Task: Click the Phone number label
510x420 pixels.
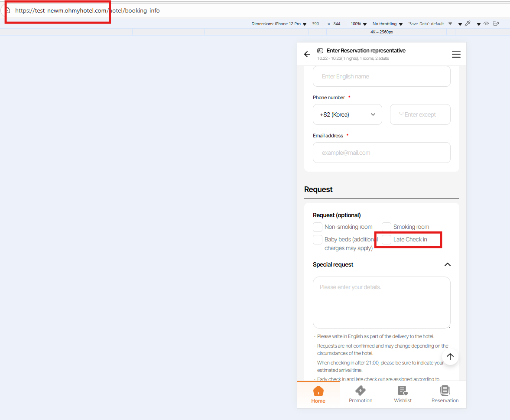Action: (329, 98)
